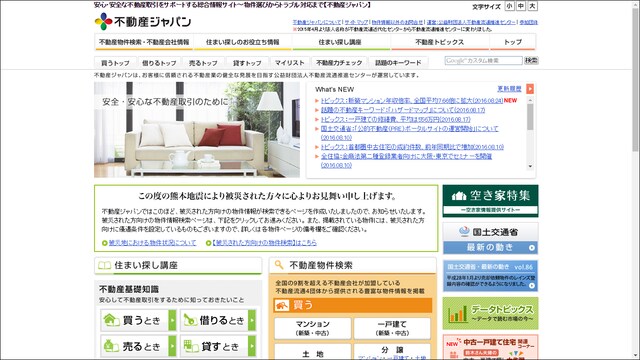This screenshot has width=640, height=360.
Task: Search マンション (新築・中古) to buy
Action: pyautogui.click(x=313, y=328)
